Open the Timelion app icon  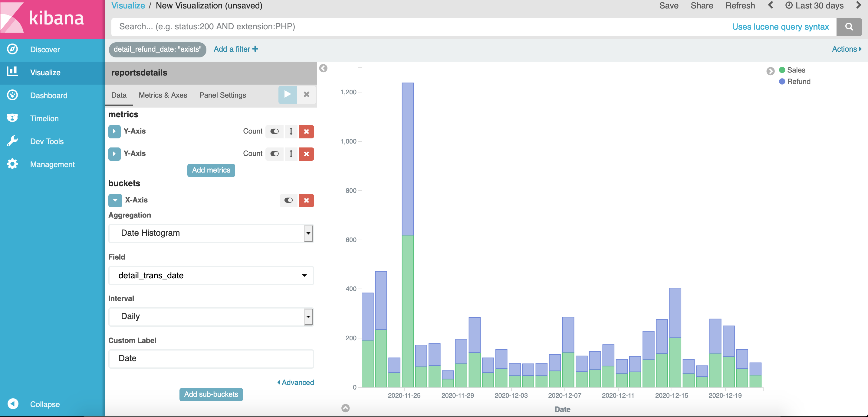coord(12,118)
